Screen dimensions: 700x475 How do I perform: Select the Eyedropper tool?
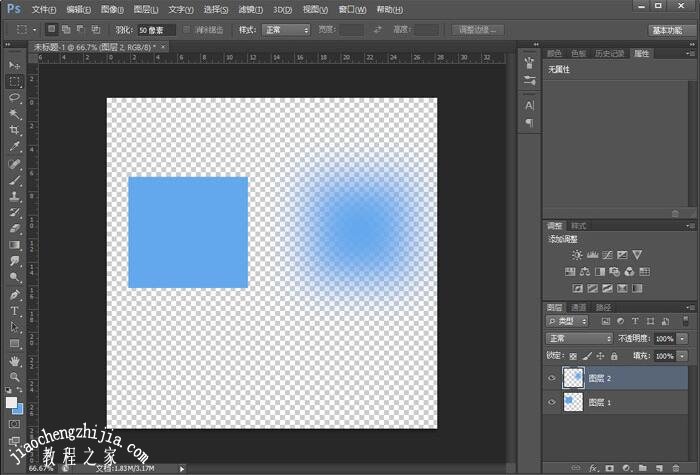tap(15, 147)
